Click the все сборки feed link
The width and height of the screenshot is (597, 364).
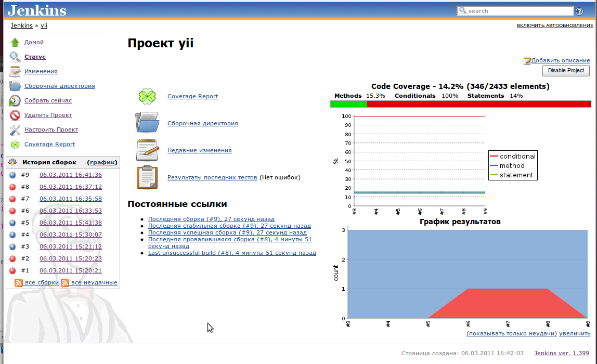42,282
